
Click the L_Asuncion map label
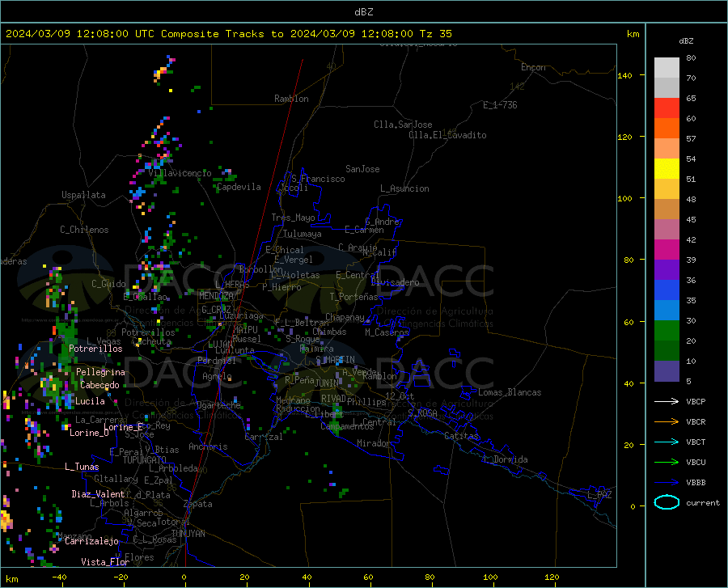[404, 188]
